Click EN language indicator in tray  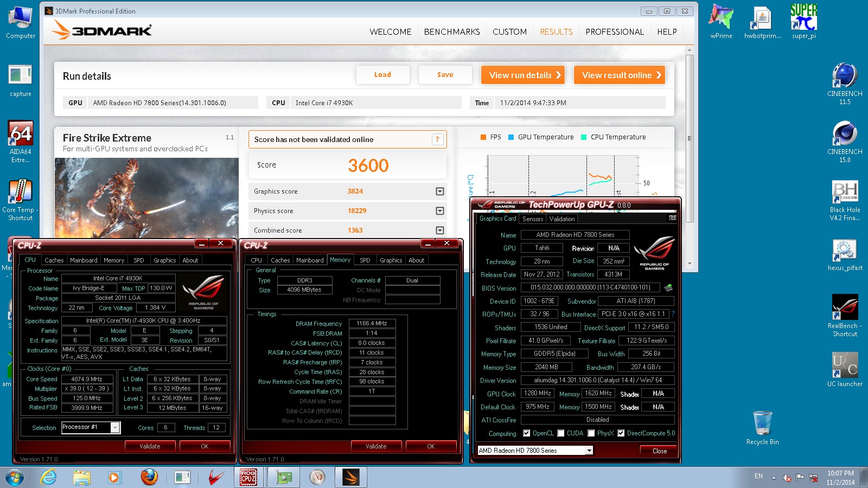pos(758,476)
